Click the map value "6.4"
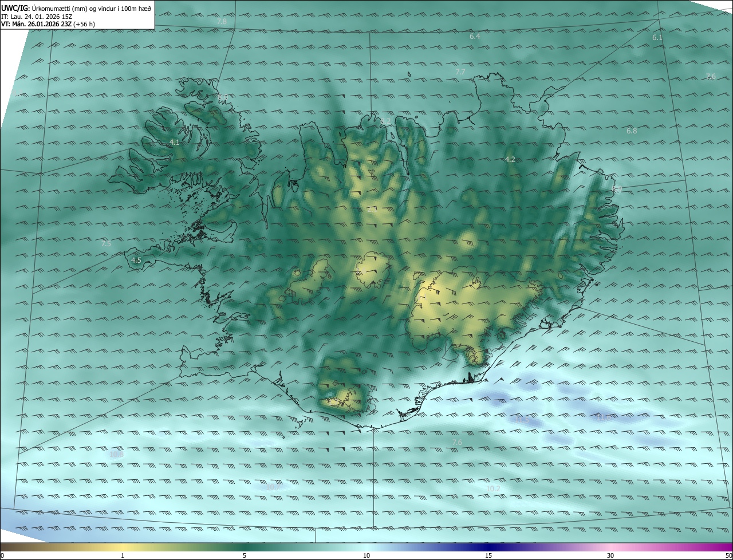 pos(475,36)
